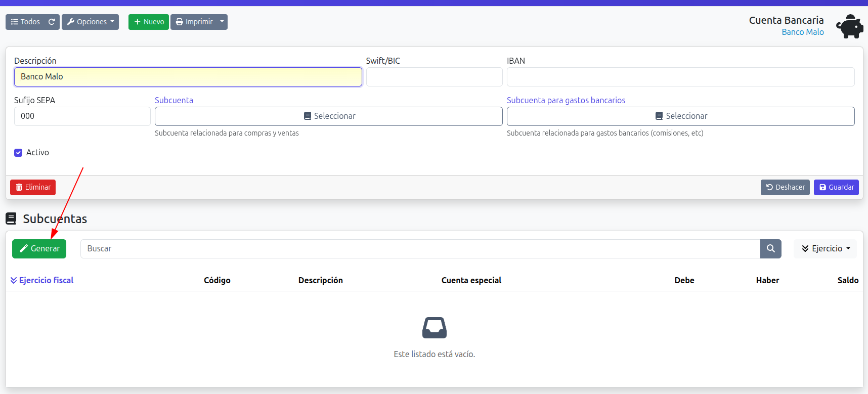Screen dimensions: 868x394
Task: Open the Ejercicio filter dropdown
Action: 825,248
